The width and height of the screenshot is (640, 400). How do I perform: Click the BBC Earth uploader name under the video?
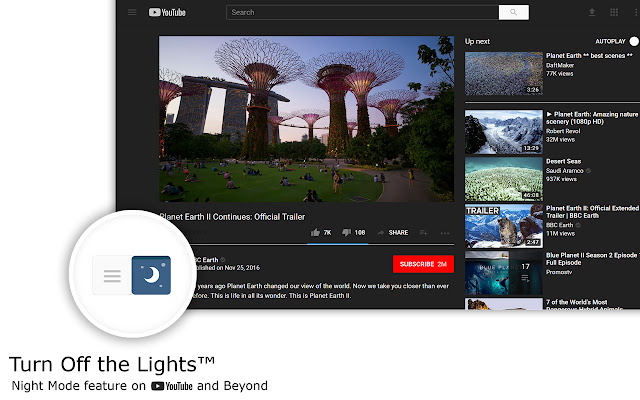pyautogui.click(x=206, y=260)
